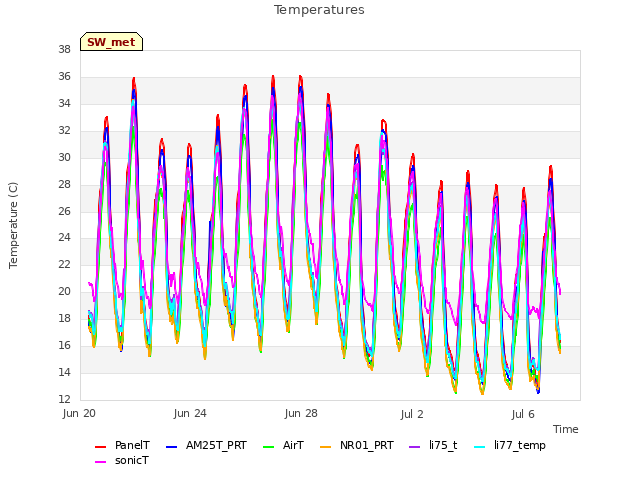Screen dimensions: 640x480
Task: Click the 28 y-axis tick label
Action: pyautogui.click(x=64, y=184)
